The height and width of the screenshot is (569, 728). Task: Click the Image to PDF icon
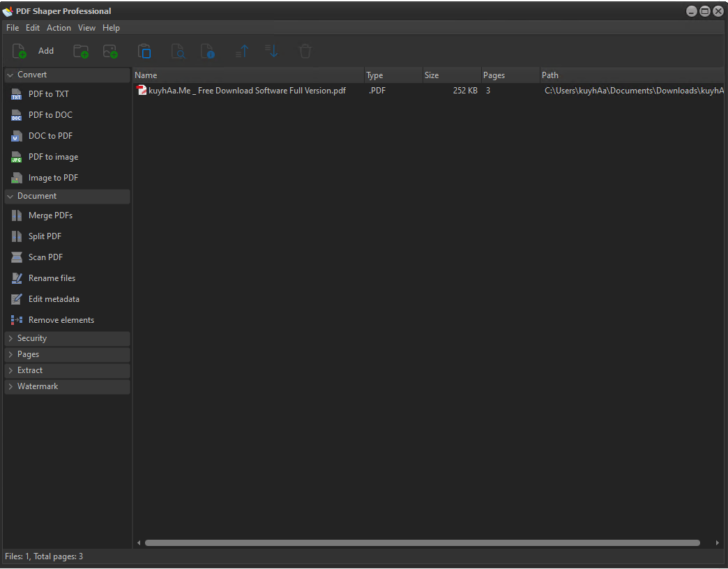16,178
